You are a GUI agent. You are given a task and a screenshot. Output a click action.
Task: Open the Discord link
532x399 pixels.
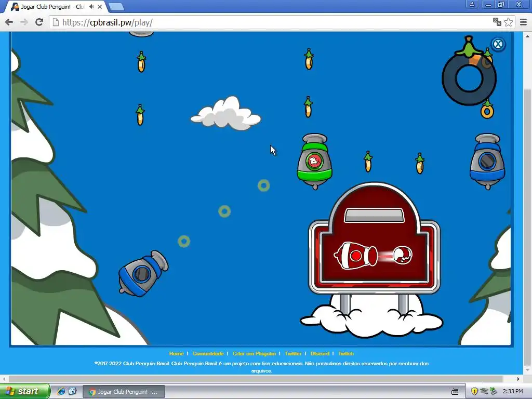pos(320,353)
